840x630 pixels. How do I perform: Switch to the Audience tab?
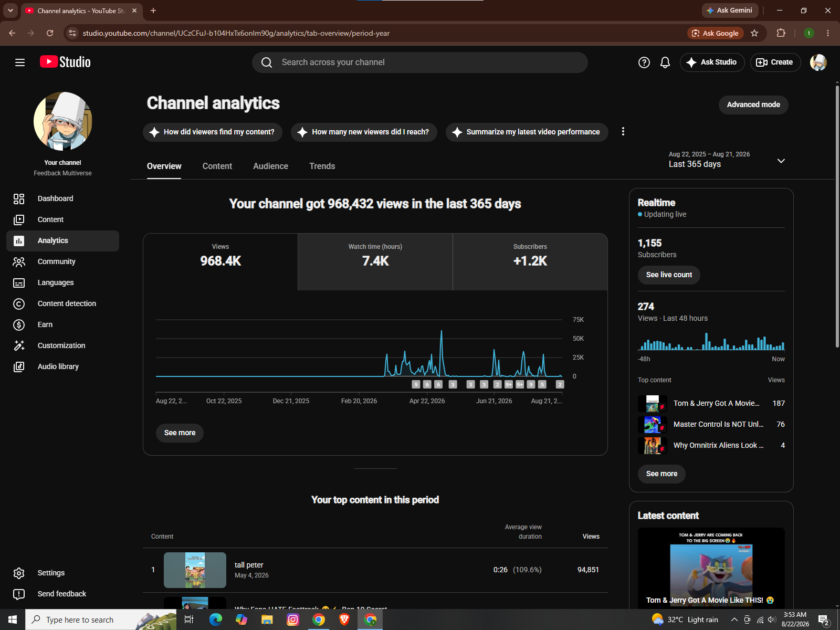(x=270, y=166)
